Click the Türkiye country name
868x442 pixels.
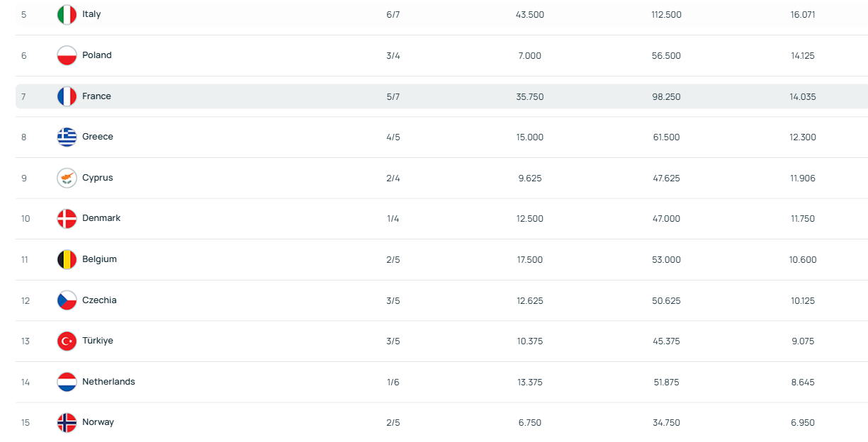(97, 341)
